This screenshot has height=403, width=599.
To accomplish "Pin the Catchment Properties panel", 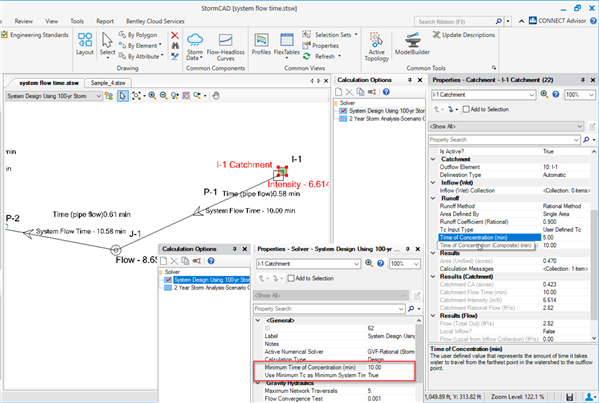I will [x=583, y=80].
